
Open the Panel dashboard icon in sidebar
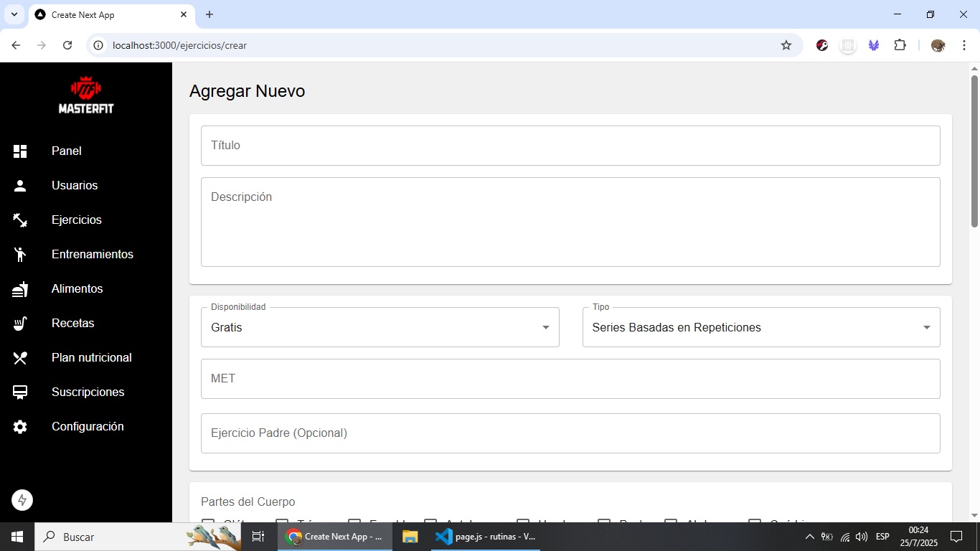point(20,151)
